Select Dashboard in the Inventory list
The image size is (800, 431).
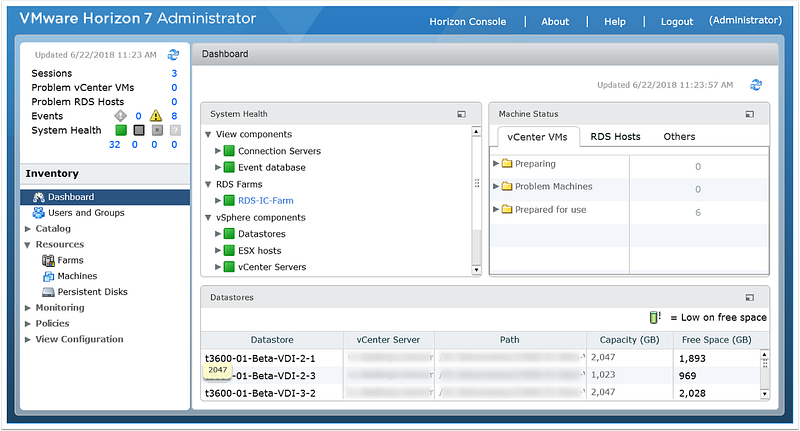[105, 197]
